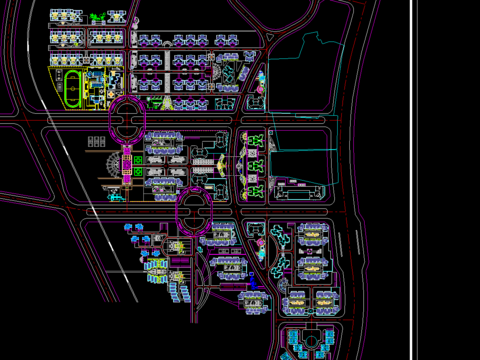
Task: Click the upper green square plaza block
Action: pyautogui.click(x=138, y=160)
